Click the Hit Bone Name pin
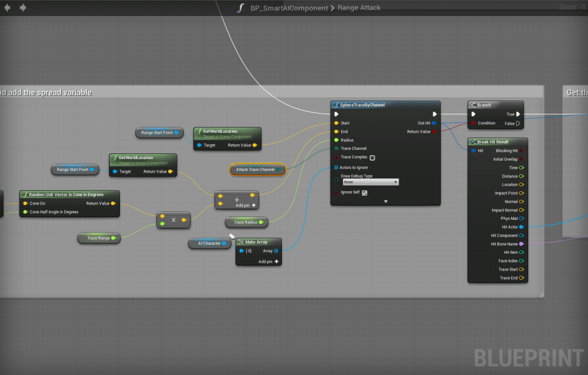 [521, 244]
